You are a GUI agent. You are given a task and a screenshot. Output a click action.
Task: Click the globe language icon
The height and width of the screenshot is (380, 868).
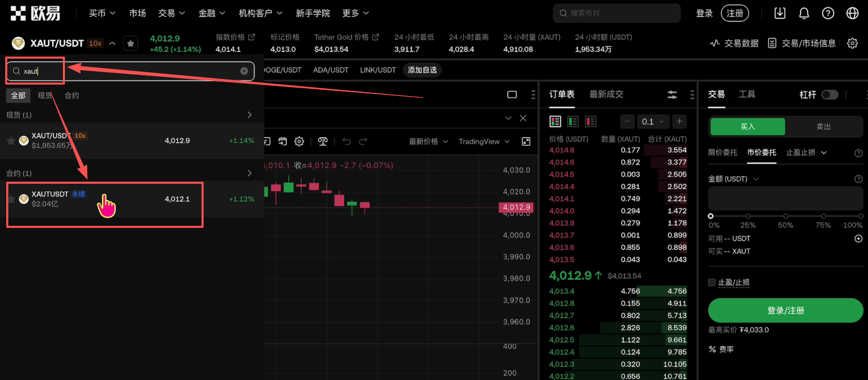tap(852, 13)
